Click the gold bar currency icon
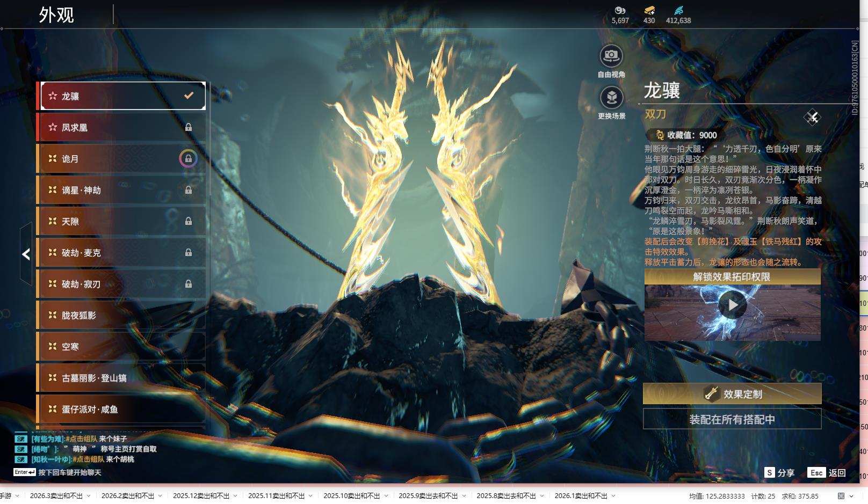The width and height of the screenshot is (868, 504). pos(649,10)
